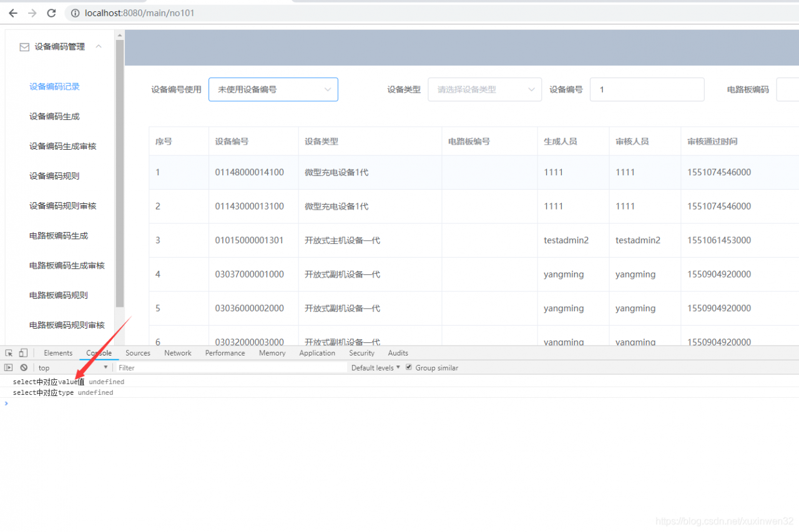Click the 序号 column header
799x532 pixels.
(x=164, y=142)
